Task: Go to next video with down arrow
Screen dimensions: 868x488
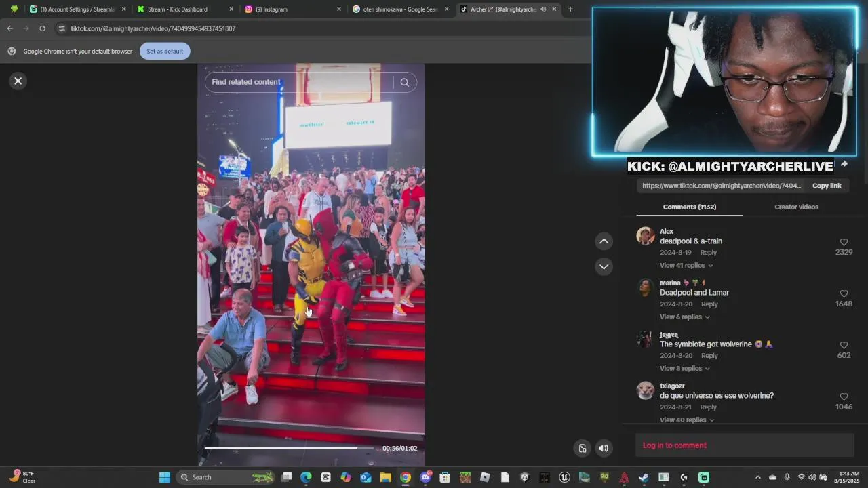Action: click(x=604, y=266)
